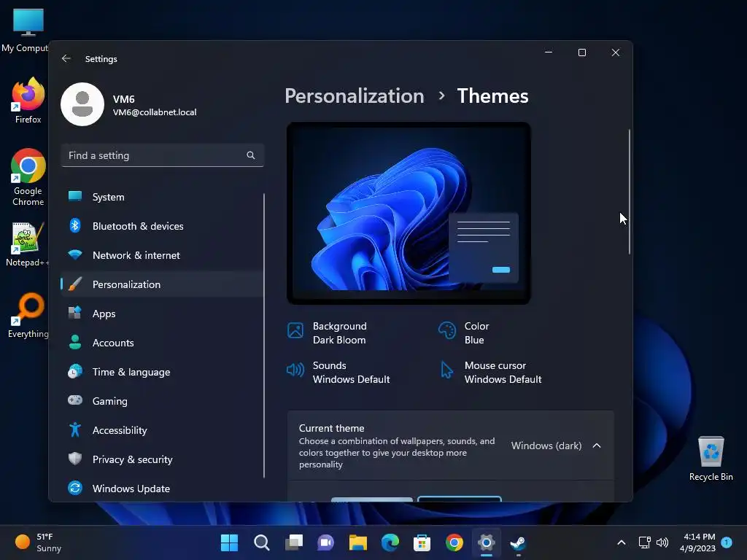The width and height of the screenshot is (747, 560).
Task: Open Sounds Windows Default setting
Action: pos(338,373)
